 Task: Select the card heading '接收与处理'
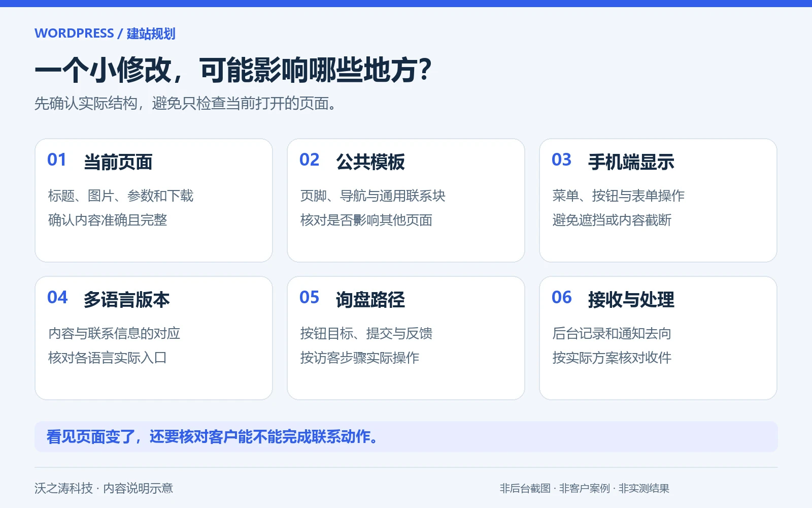[x=631, y=300]
